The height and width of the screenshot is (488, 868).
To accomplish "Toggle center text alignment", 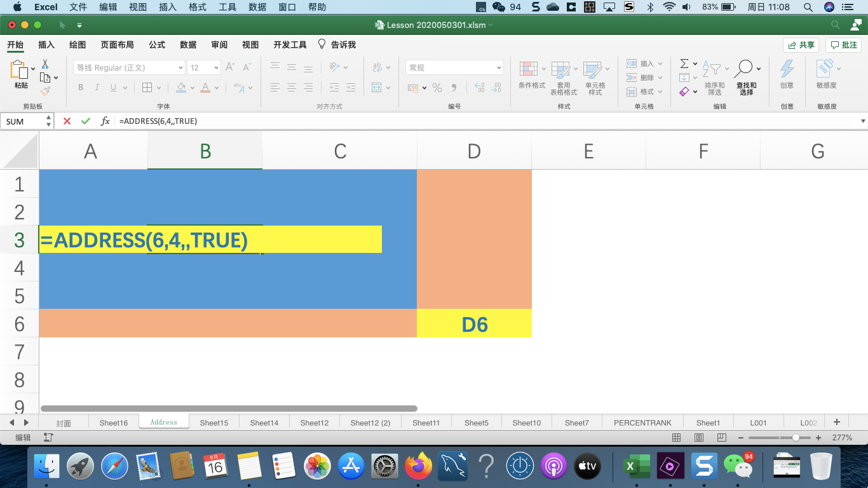I will 292,88.
